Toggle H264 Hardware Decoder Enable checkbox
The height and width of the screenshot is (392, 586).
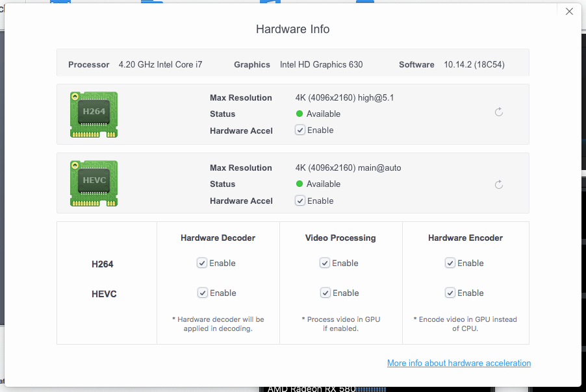pos(202,263)
